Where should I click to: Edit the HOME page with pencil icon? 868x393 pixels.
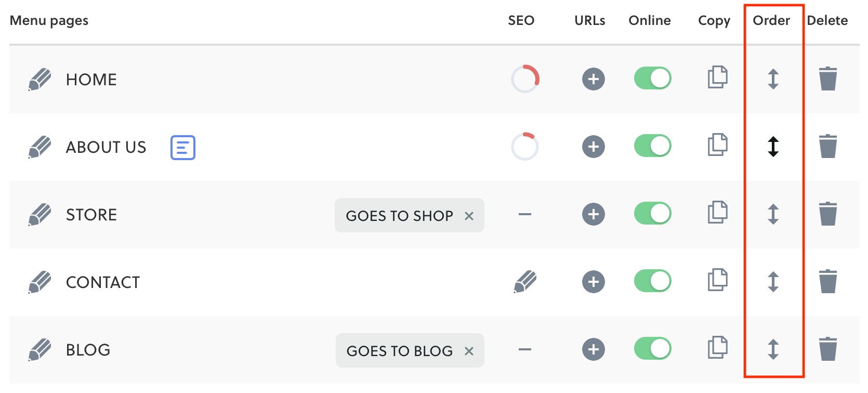point(40,80)
